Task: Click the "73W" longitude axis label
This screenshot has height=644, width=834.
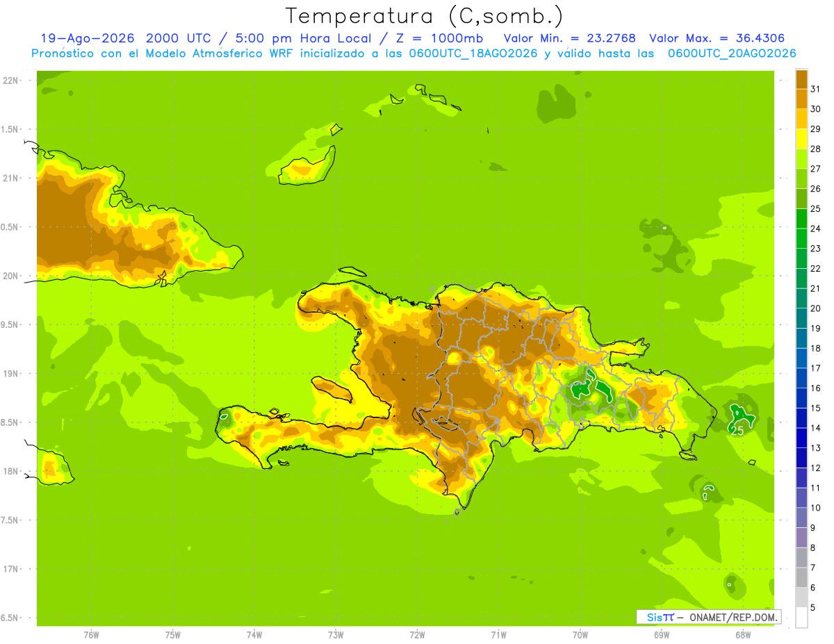Action: [x=336, y=635]
